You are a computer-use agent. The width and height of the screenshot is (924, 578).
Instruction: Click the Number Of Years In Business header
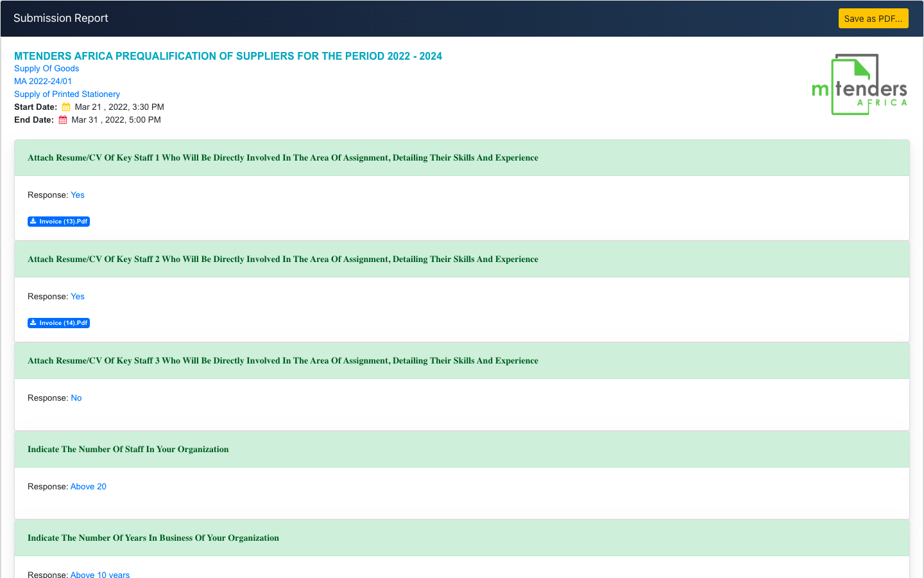462,538
